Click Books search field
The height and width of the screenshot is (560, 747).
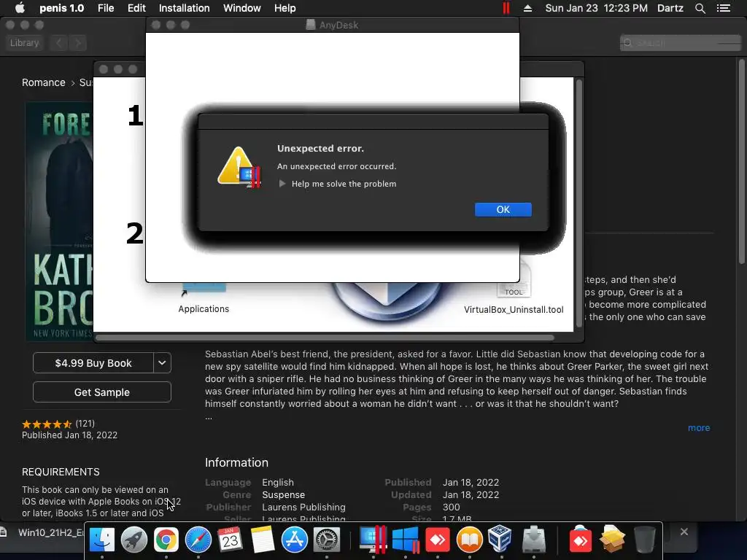click(x=681, y=43)
